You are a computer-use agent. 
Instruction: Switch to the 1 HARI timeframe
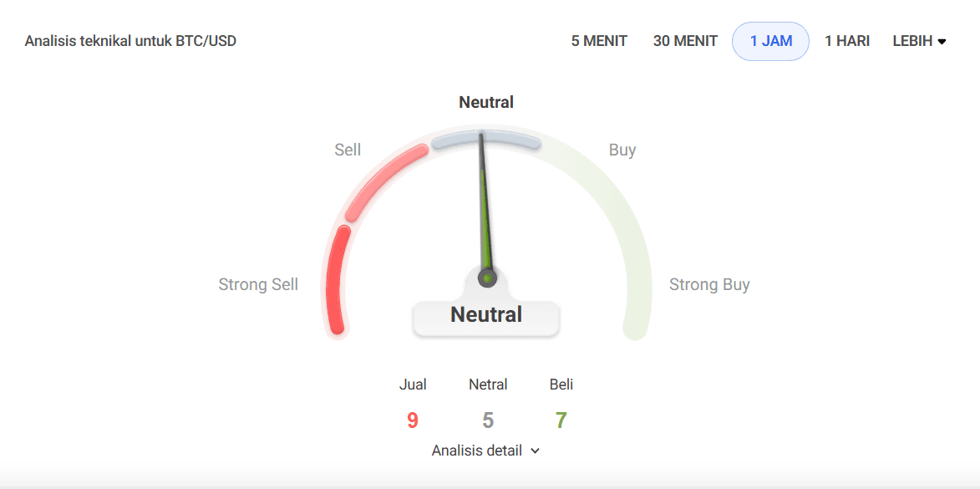(x=847, y=40)
